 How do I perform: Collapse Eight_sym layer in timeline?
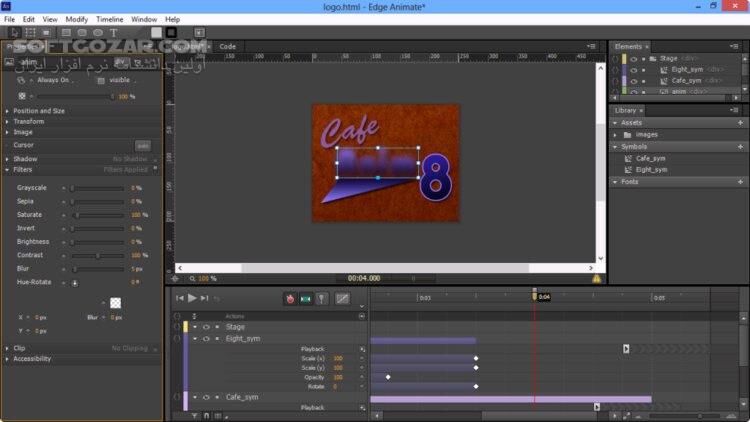tap(195, 339)
